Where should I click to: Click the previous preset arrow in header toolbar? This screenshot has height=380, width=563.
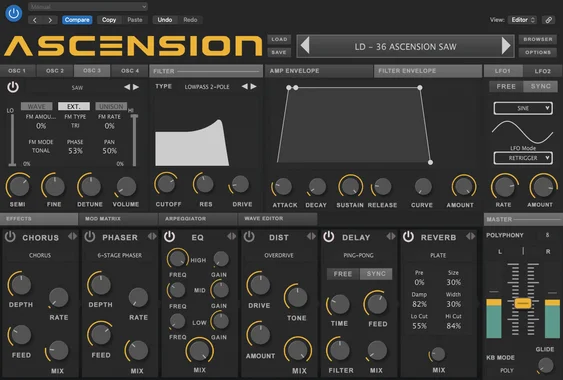click(x=35, y=20)
